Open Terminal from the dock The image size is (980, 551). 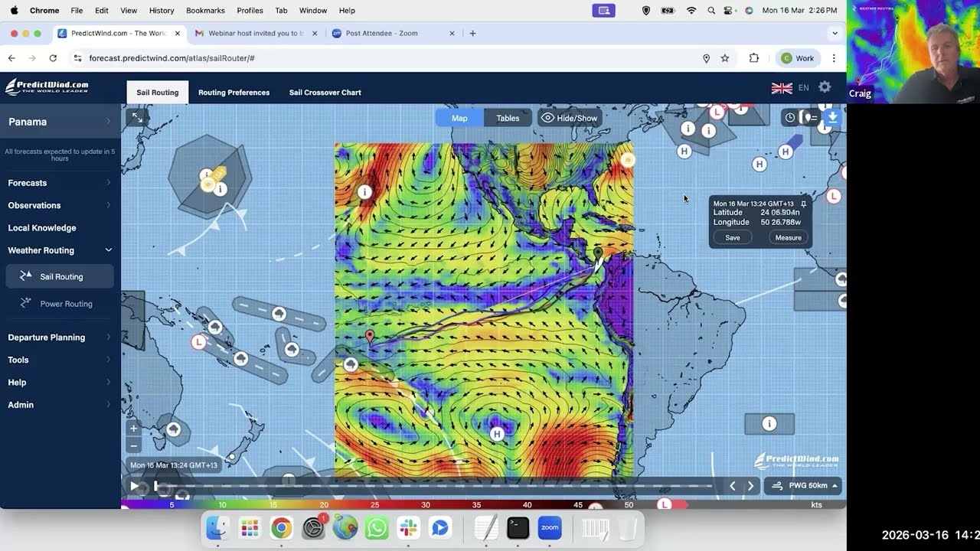pos(518,528)
